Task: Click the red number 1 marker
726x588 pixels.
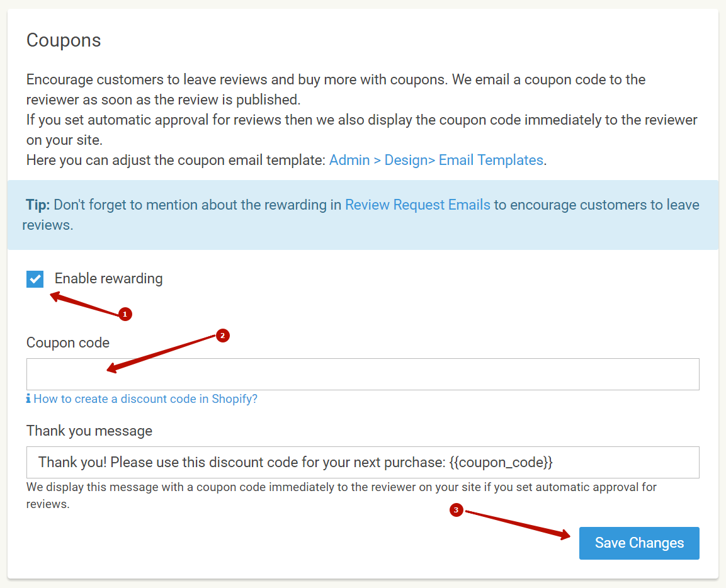Action: pyautogui.click(x=125, y=314)
